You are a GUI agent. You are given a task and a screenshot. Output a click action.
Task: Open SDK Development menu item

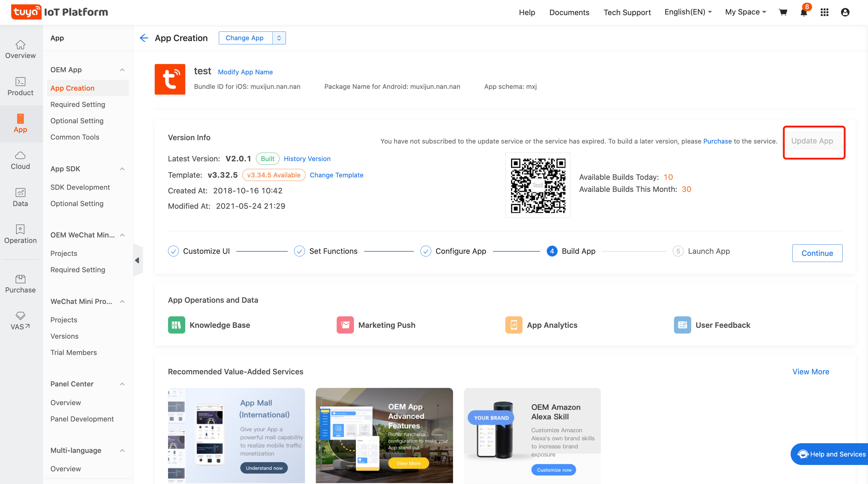[x=80, y=187]
